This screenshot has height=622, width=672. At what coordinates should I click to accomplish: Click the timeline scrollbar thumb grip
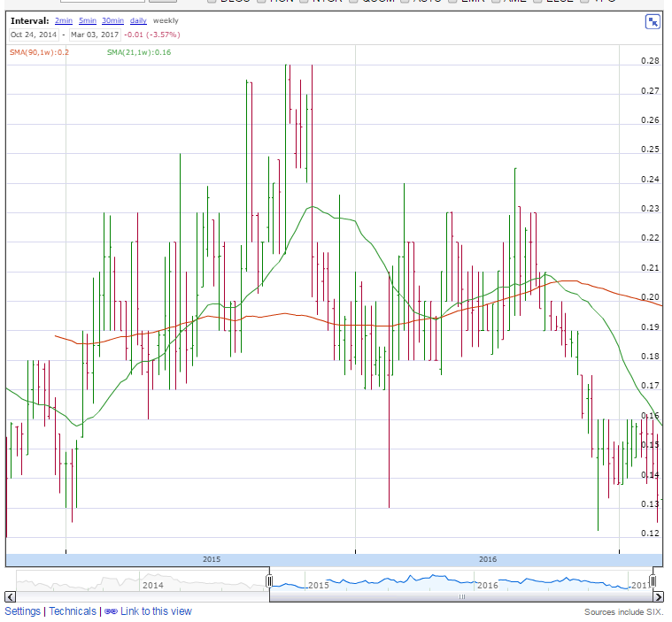pos(461,596)
